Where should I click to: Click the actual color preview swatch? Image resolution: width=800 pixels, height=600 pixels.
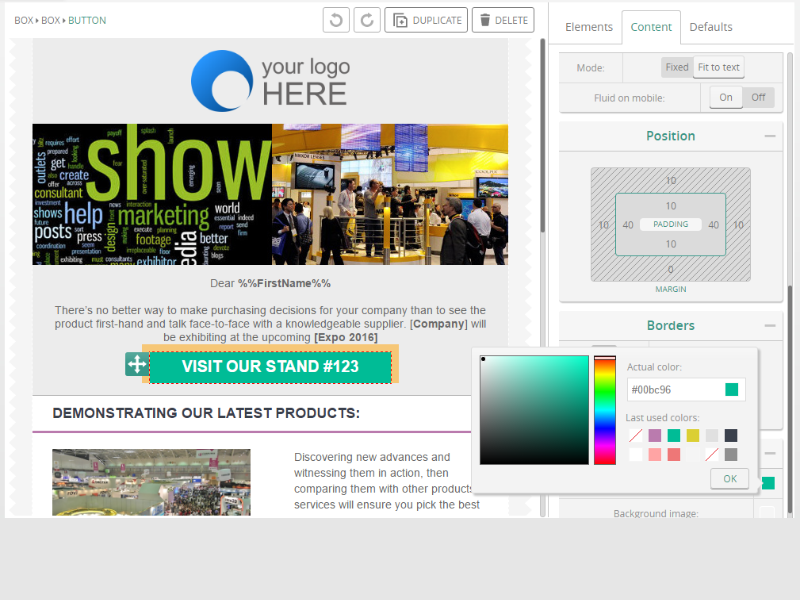click(x=732, y=390)
